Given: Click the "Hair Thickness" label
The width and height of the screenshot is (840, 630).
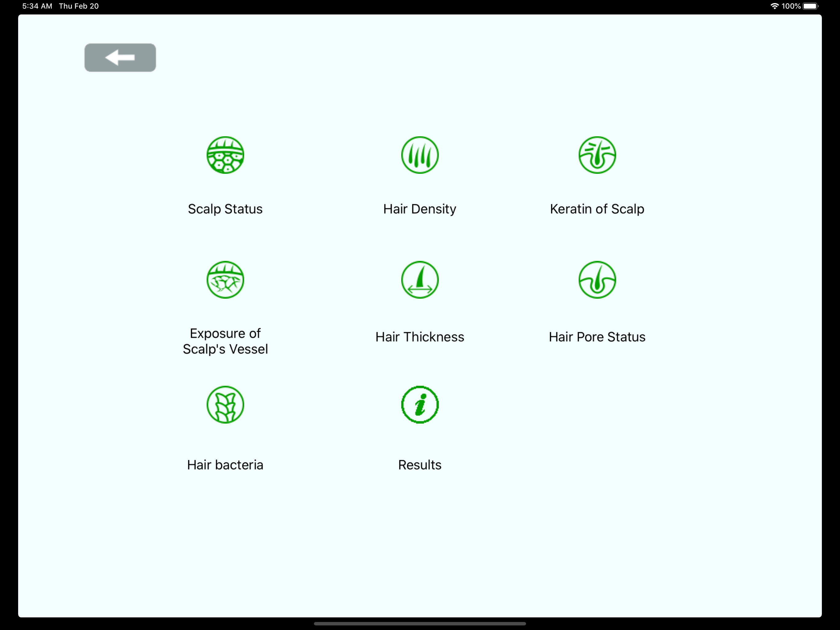Looking at the screenshot, I should [420, 337].
